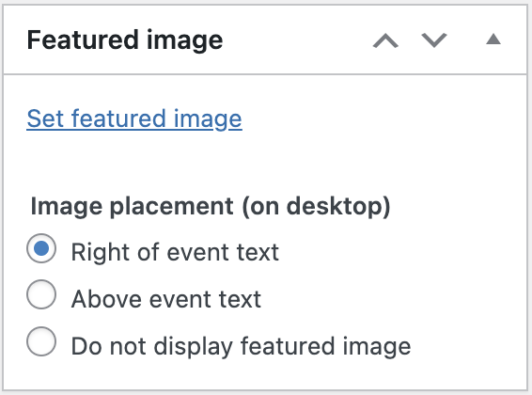Enable Do not display featured image option
Screen dimensions: 532x395
[x=41, y=341]
